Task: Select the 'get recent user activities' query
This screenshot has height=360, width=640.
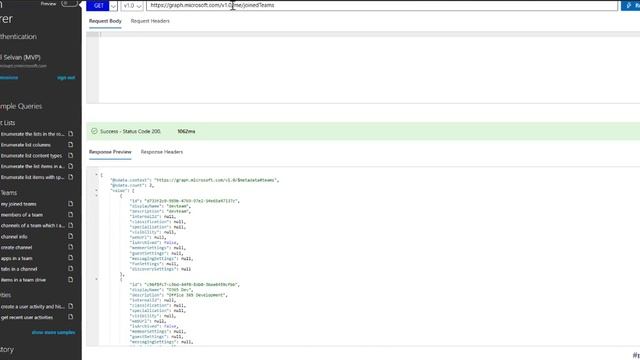Action: (27, 317)
